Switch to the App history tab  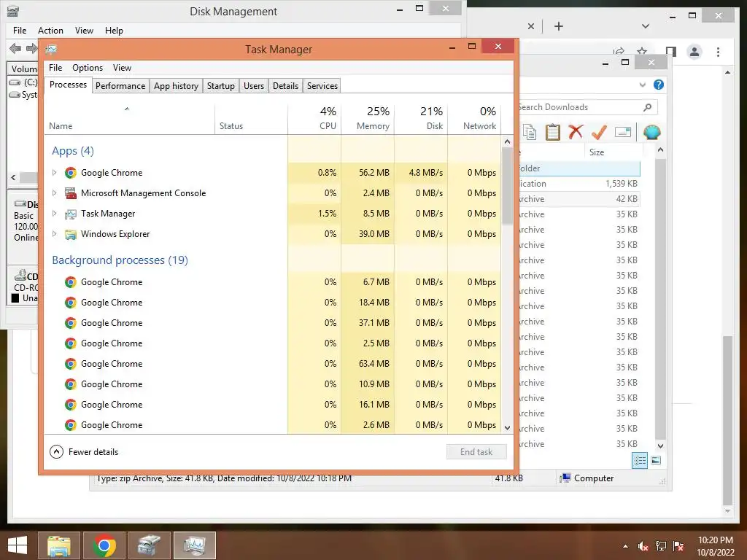click(176, 86)
